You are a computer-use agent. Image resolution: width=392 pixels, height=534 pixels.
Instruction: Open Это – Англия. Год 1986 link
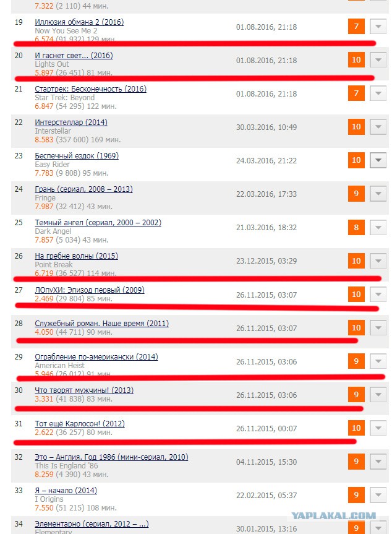click(111, 457)
